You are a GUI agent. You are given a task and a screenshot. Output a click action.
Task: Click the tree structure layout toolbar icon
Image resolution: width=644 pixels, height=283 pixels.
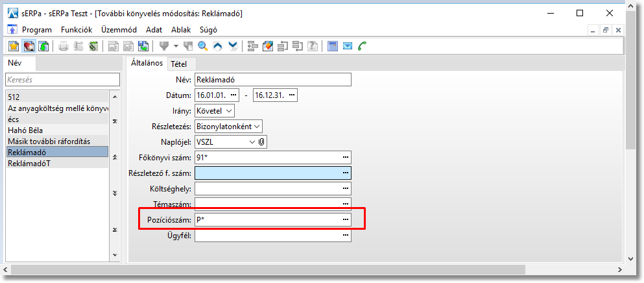click(252, 46)
